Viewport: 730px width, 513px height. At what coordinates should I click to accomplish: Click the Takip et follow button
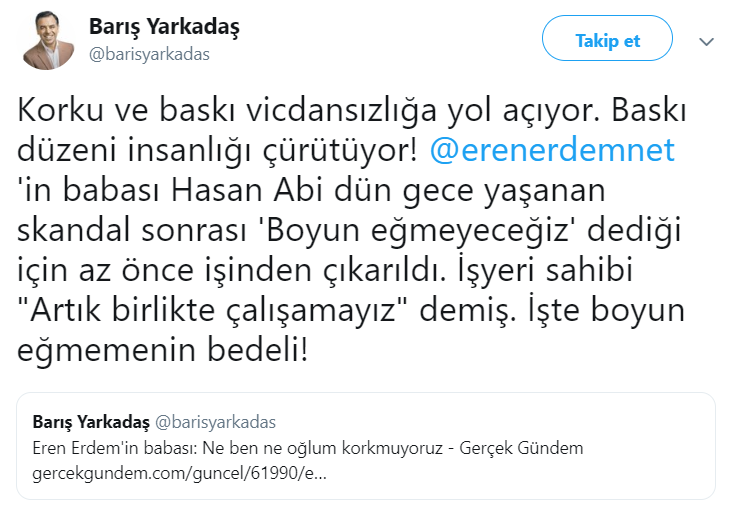[x=607, y=41]
